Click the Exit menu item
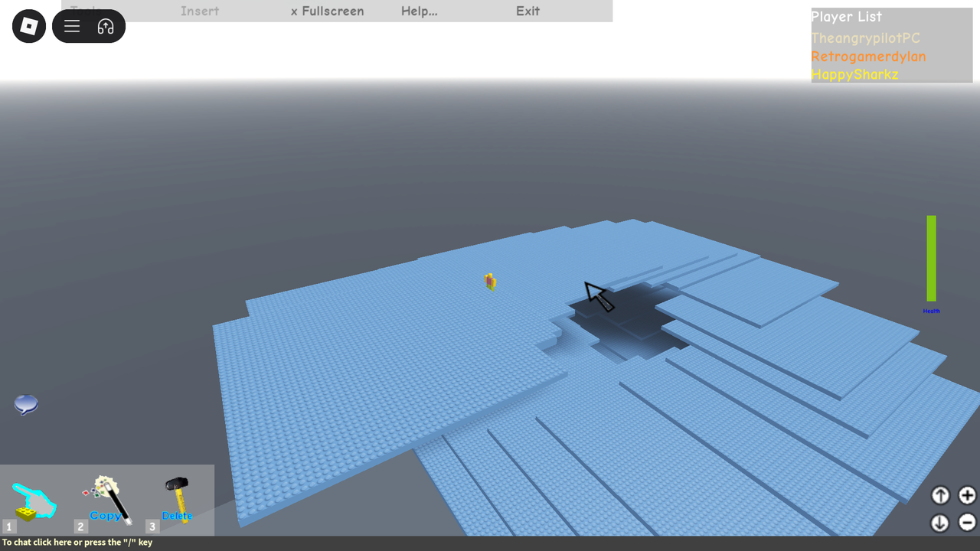The width and height of the screenshot is (980, 551). pos(528,11)
